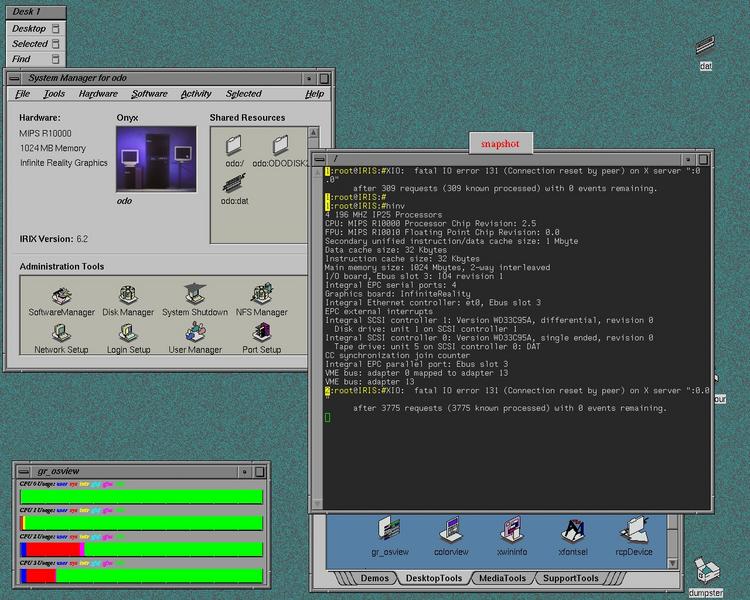The image size is (750, 600).
Task: Launch the Disk Manager icon
Action: click(x=128, y=301)
